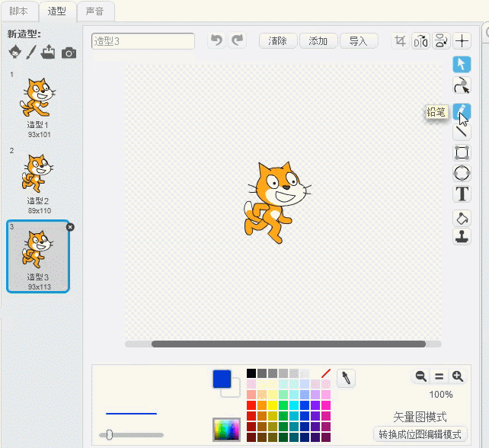Click the current blue foreground color swatch
This screenshot has width=489, height=448.
222,379
